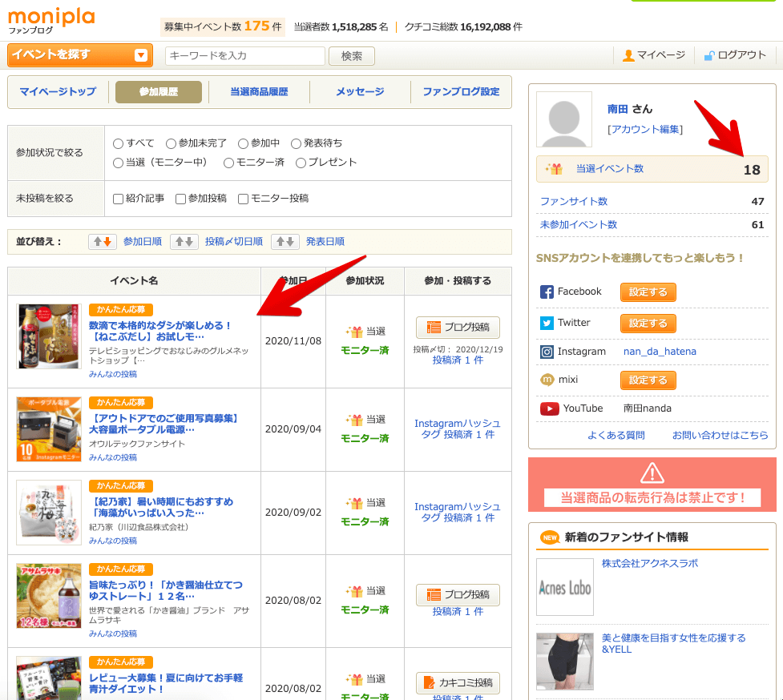The image size is (783, 700).
Task: Click the gift icon beside 当選イベント数
Action: click(554, 169)
